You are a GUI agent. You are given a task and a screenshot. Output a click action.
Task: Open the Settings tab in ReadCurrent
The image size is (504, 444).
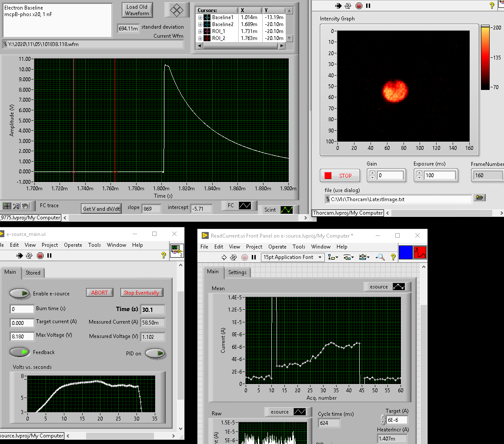coord(237,272)
